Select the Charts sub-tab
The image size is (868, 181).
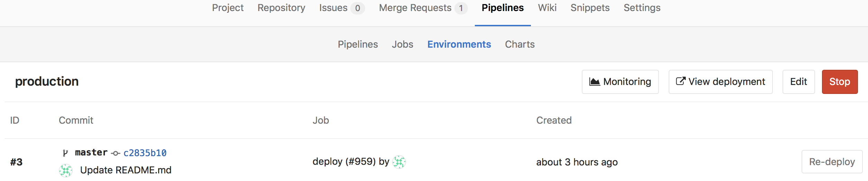pyautogui.click(x=519, y=45)
